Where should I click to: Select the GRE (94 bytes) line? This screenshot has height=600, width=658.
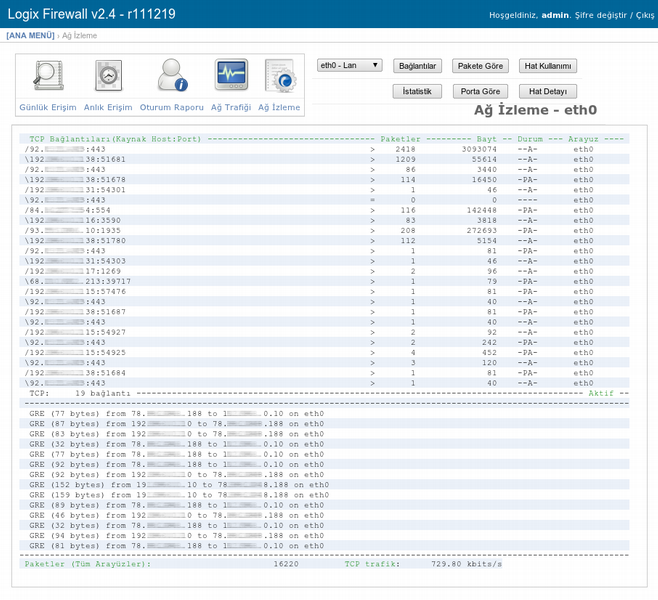coord(324,536)
